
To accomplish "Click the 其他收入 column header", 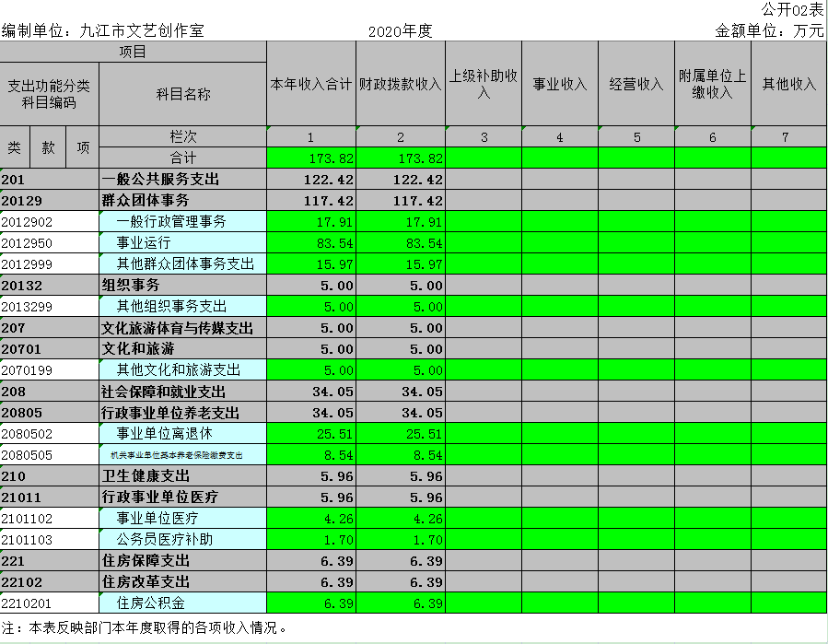I will [788, 84].
